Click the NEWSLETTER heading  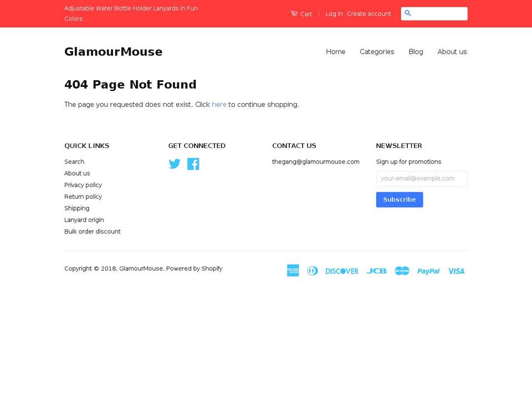click(398, 146)
